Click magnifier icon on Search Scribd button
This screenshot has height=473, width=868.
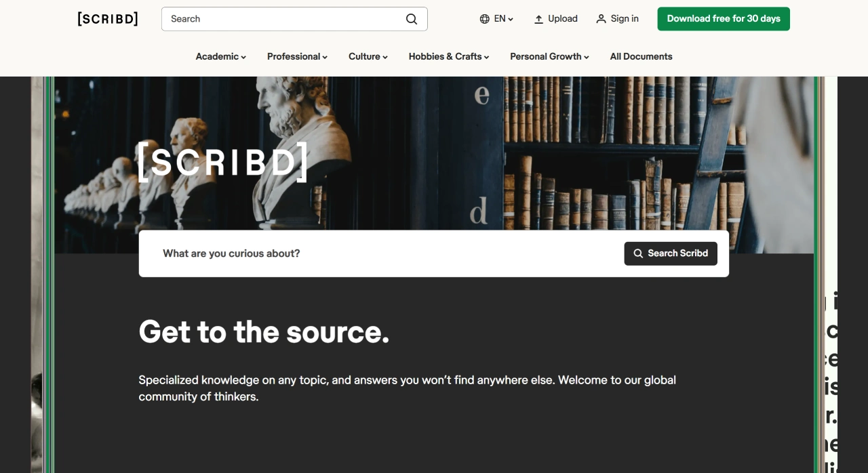638,253
